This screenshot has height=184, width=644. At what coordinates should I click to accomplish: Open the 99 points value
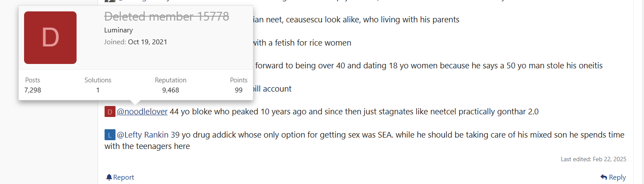[238, 90]
